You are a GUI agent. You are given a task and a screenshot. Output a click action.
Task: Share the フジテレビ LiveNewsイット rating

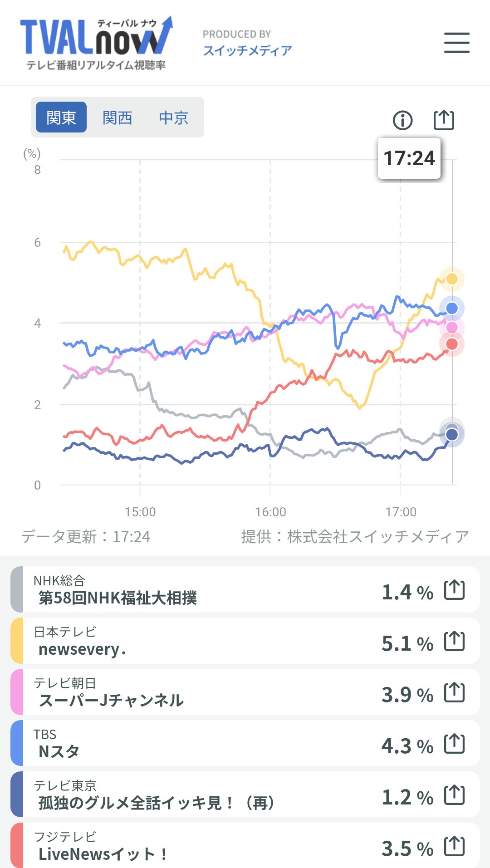(x=454, y=846)
